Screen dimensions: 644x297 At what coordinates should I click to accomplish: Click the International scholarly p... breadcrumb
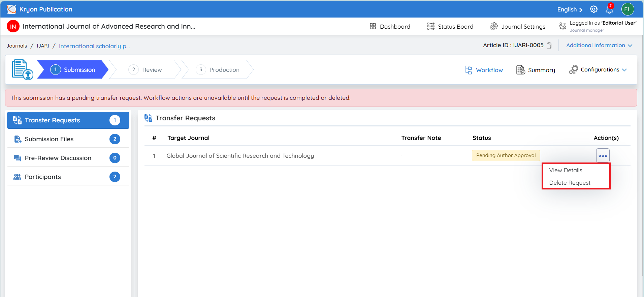click(x=94, y=46)
